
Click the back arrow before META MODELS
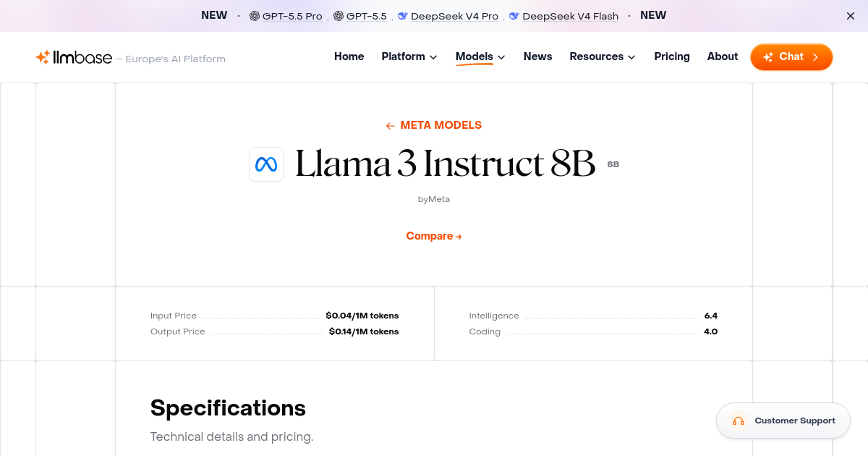pyautogui.click(x=390, y=125)
